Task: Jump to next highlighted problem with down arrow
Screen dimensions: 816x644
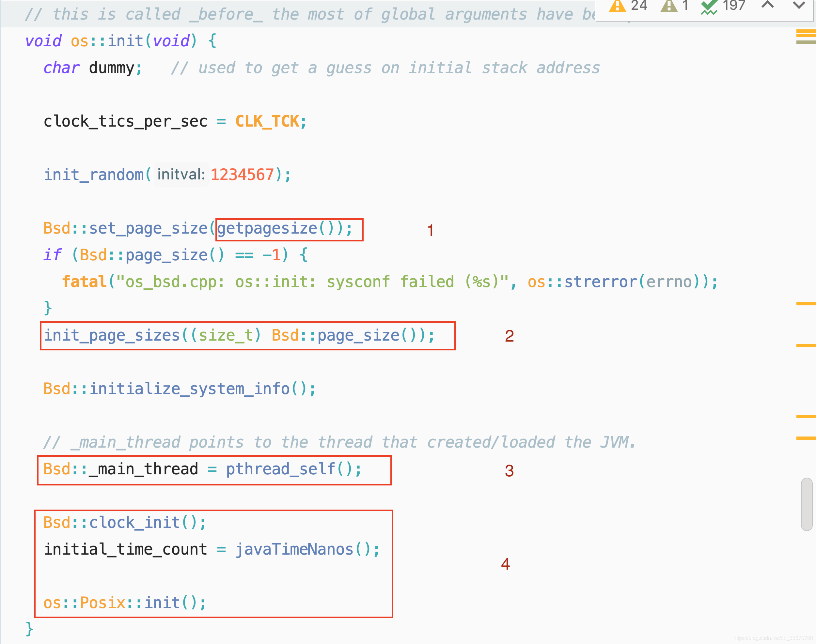Action: 799,5
